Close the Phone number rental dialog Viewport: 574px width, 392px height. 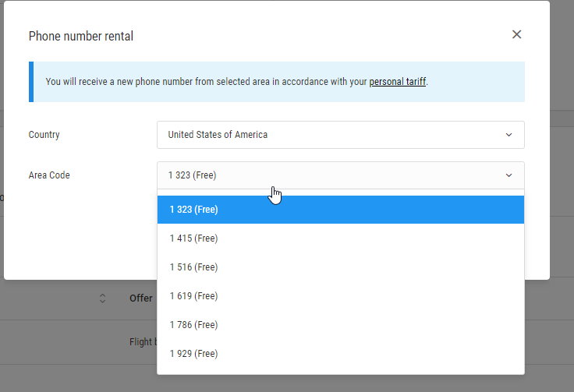(x=516, y=34)
